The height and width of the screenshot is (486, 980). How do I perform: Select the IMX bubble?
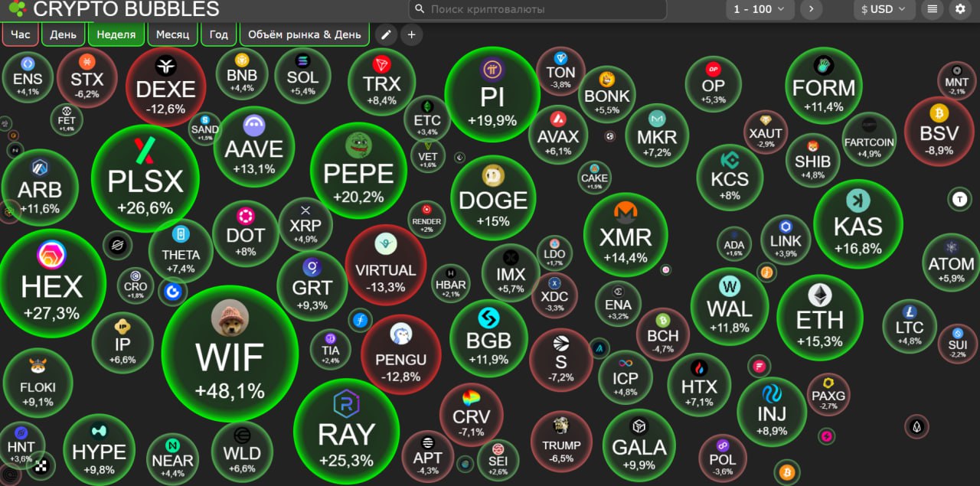(x=511, y=272)
